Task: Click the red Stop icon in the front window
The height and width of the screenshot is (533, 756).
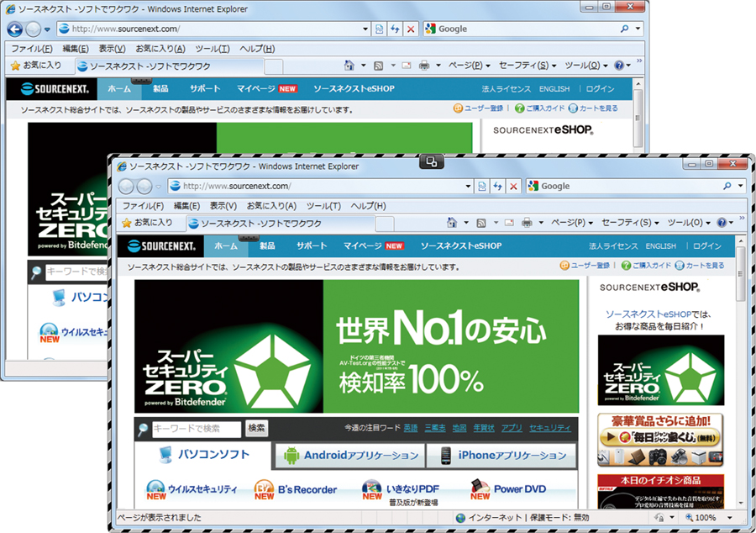Action: point(513,186)
